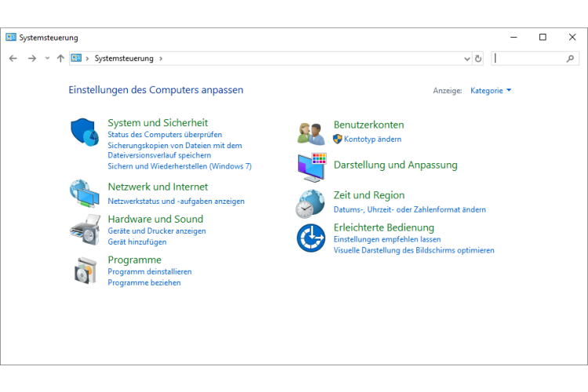Click the System und Sicherheit shield icon

83,131
